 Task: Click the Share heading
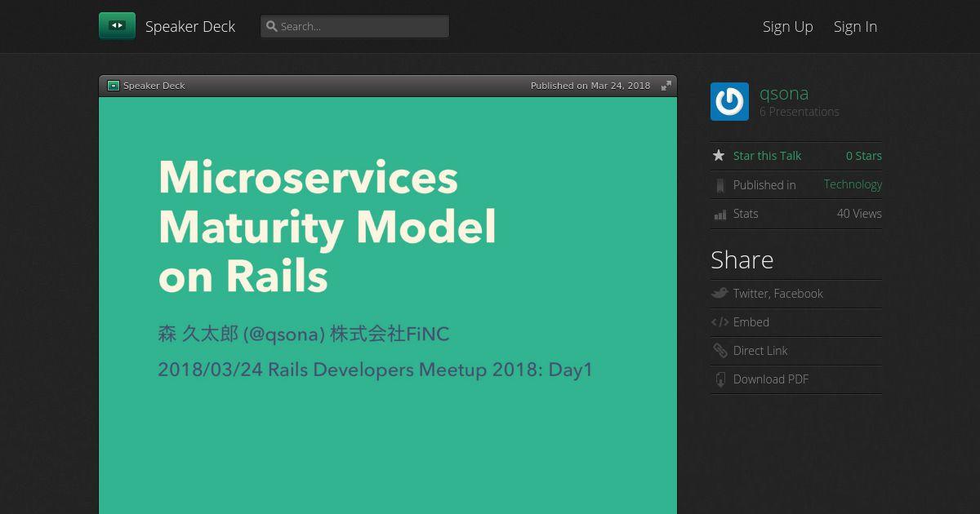coord(742,259)
